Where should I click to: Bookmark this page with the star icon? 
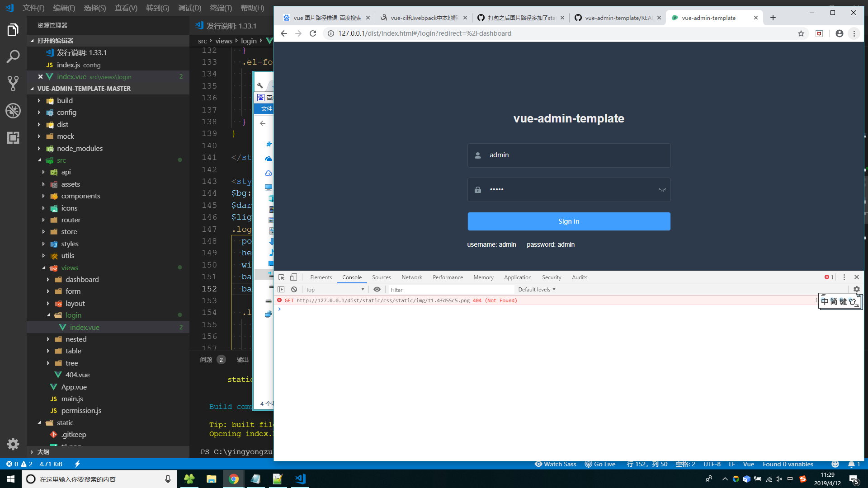pos(801,33)
